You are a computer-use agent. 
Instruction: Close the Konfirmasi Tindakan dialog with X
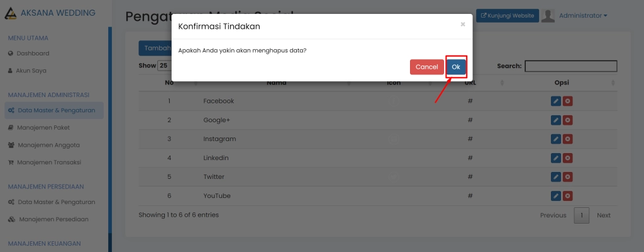[463, 25]
